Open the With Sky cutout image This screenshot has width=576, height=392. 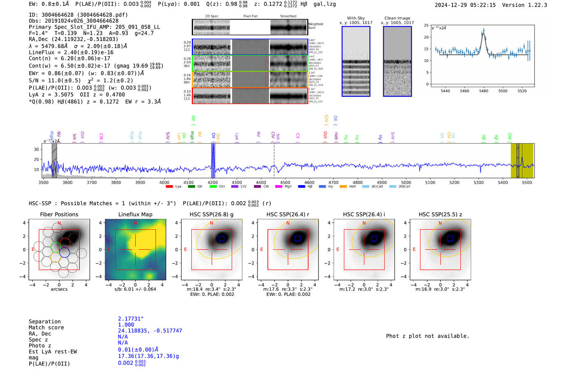coord(356,61)
